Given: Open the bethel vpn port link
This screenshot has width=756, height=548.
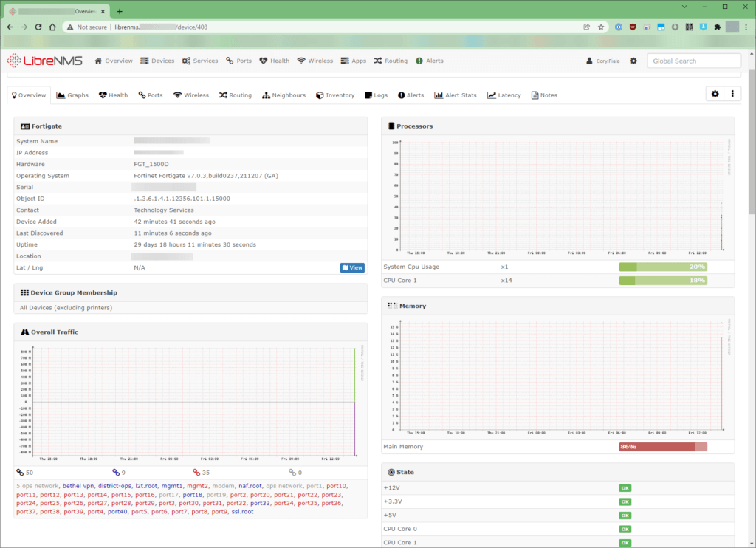Looking at the screenshot, I should tap(78, 486).
